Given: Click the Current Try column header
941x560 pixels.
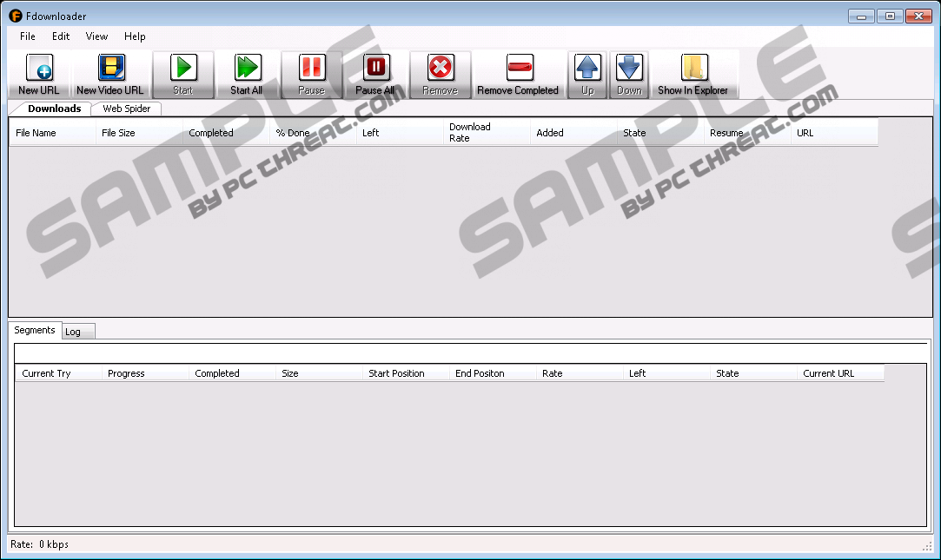Looking at the screenshot, I should (x=59, y=373).
